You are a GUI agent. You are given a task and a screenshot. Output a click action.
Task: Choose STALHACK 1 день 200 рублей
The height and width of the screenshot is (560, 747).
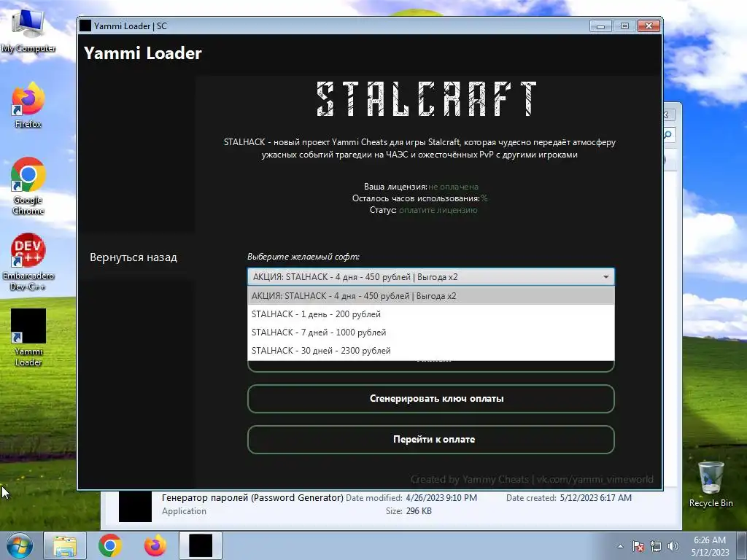point(431,314)
